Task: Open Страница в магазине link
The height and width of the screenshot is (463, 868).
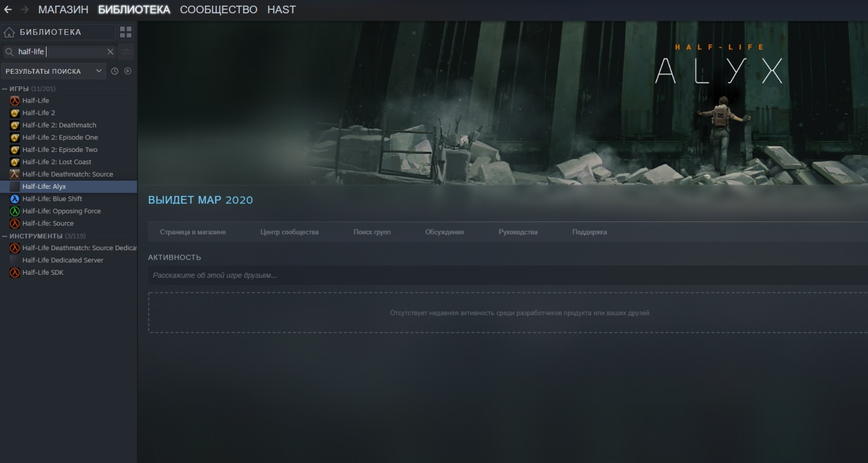Action: coord(192,232)
